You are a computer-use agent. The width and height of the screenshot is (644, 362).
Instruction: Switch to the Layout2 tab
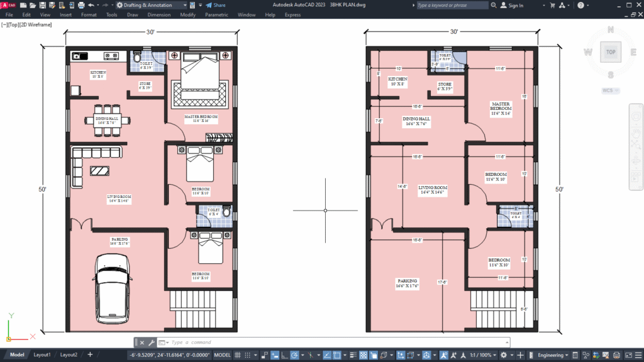69,354
